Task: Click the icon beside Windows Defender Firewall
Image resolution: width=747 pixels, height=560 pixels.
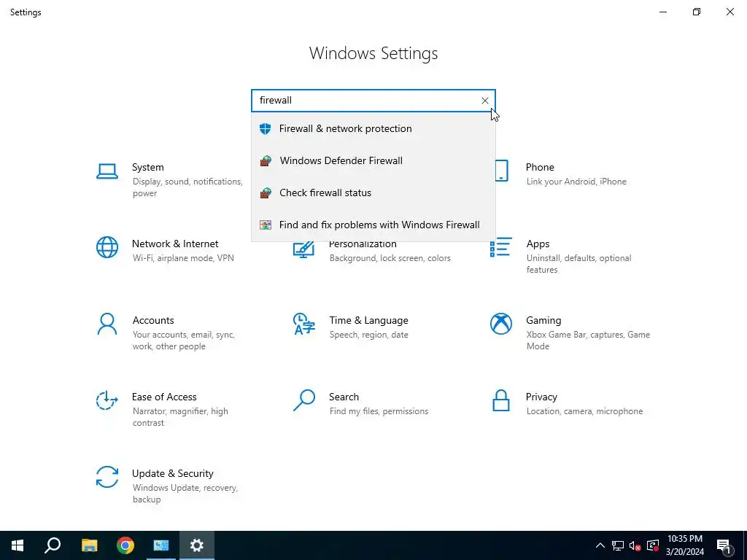Action: pyautogui.click(x=266, y=160)
